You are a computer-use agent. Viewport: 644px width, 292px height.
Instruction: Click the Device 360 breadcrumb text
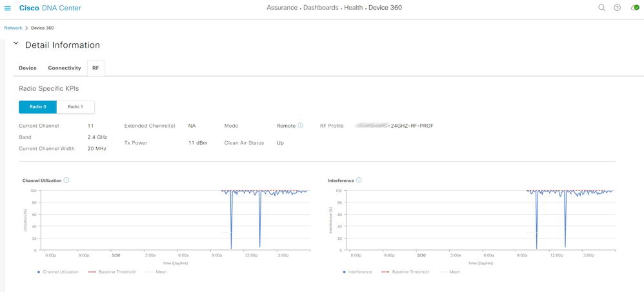click(43, 28)
